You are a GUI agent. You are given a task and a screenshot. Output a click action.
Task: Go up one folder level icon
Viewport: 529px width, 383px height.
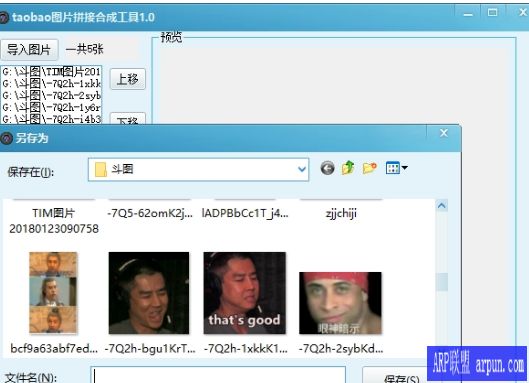(x=348, y=168)
